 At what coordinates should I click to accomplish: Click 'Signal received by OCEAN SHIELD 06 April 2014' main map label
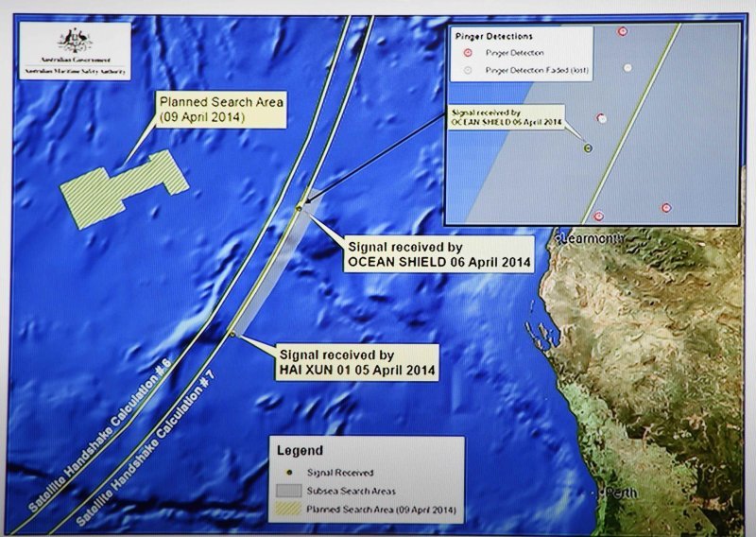[438, 254]
